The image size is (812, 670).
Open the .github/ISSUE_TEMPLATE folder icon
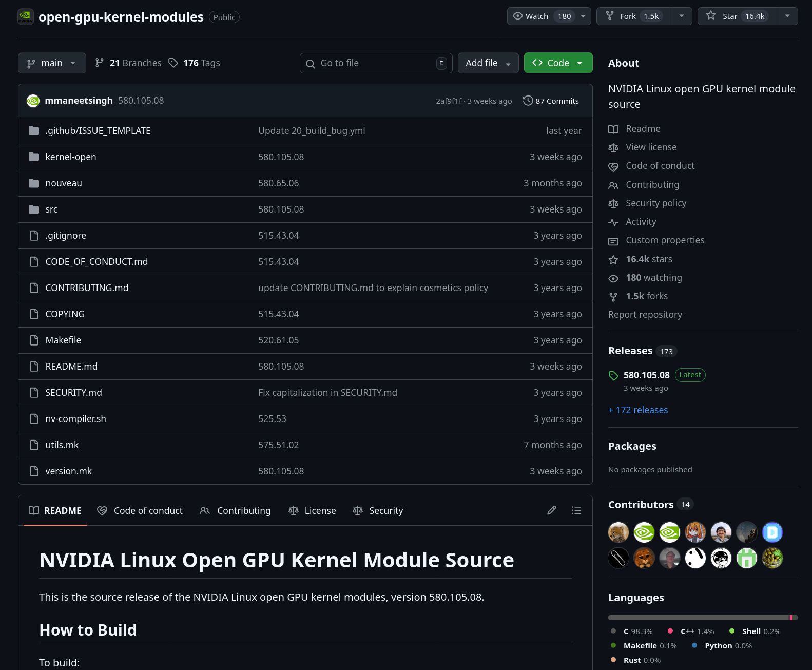coord(34,130)
